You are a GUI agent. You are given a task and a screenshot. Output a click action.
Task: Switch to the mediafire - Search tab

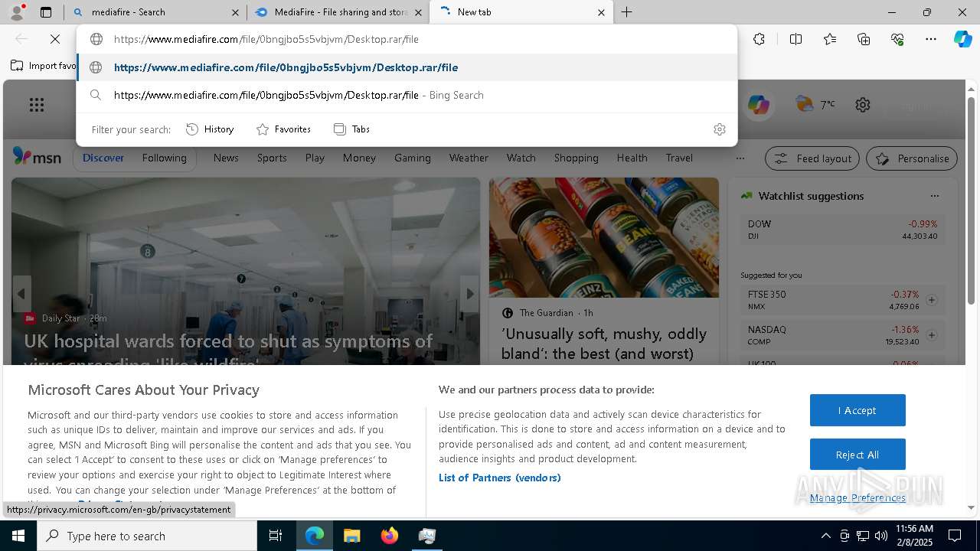155,12
